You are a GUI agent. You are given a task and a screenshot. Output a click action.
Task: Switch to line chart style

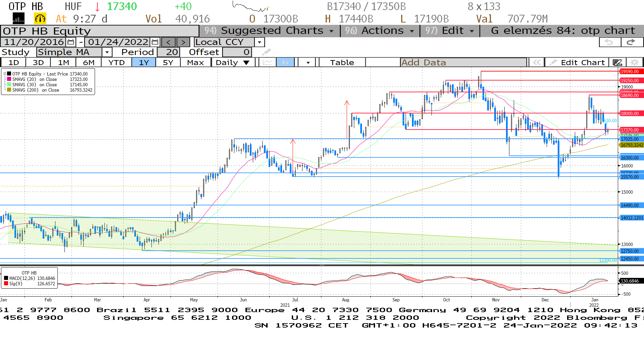pos(268,62)
